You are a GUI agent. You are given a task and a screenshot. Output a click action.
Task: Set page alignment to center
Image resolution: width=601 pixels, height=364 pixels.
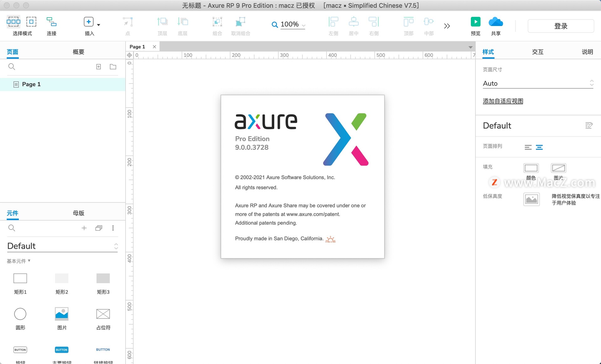point(539,147)
